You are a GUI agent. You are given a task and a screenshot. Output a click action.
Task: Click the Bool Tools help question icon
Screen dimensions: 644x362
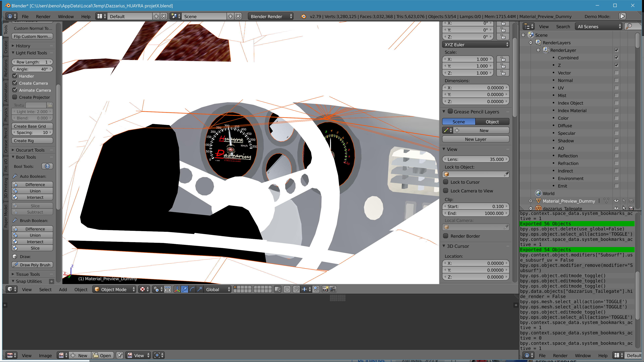tap(47, 166)
